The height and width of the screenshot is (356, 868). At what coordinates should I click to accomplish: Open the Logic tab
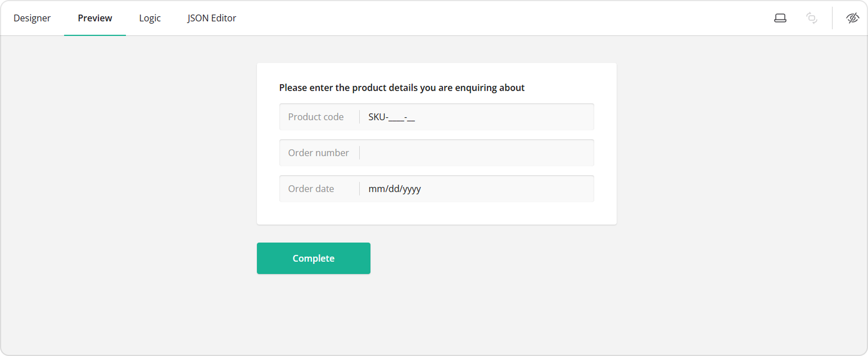point(150,17)
